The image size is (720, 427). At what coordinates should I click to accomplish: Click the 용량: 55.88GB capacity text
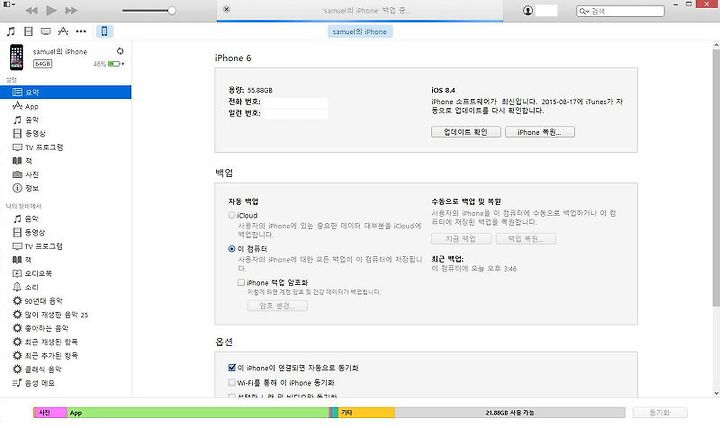tap(251, 90)
